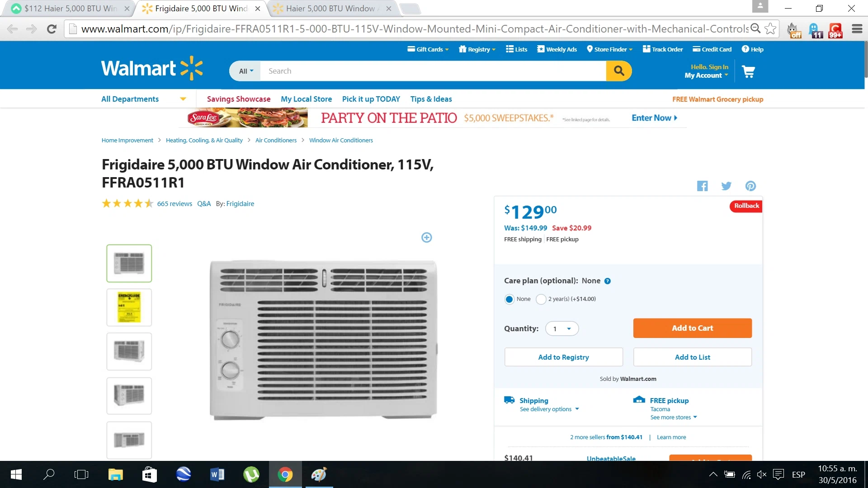Share product on Twitter icon
This screenshot has width=868, height=488.
(x=726, y=186)
